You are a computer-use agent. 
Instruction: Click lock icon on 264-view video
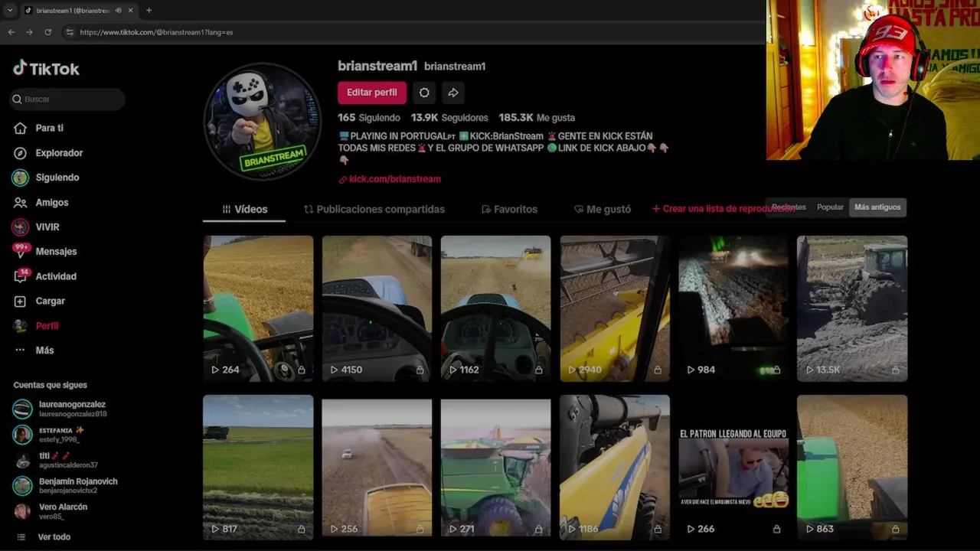(301, 370)
